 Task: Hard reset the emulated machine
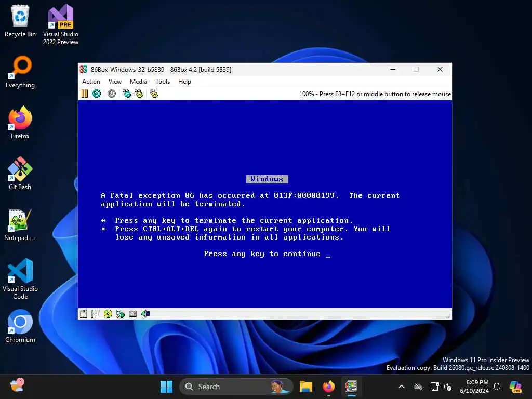coord(96,94)
